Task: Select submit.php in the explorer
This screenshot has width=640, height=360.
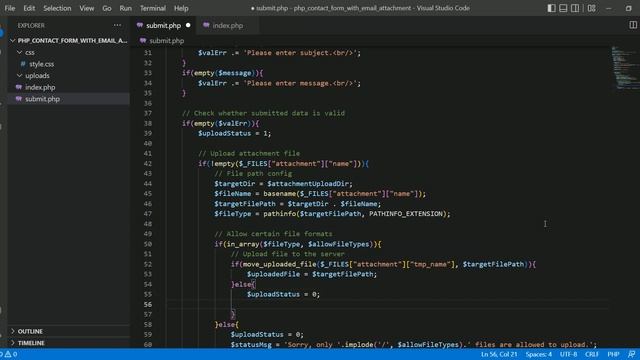Action: 42,99
